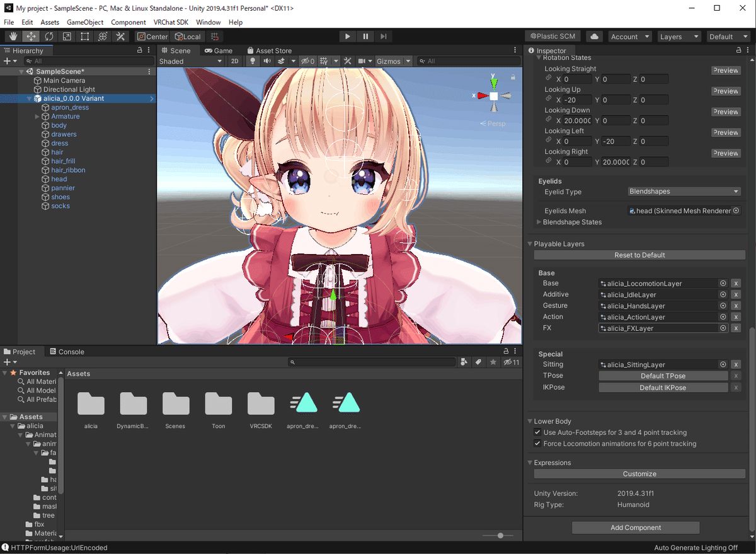Open the Window menu
This screenshot has height=554, width=756.
tap(209, 22)
